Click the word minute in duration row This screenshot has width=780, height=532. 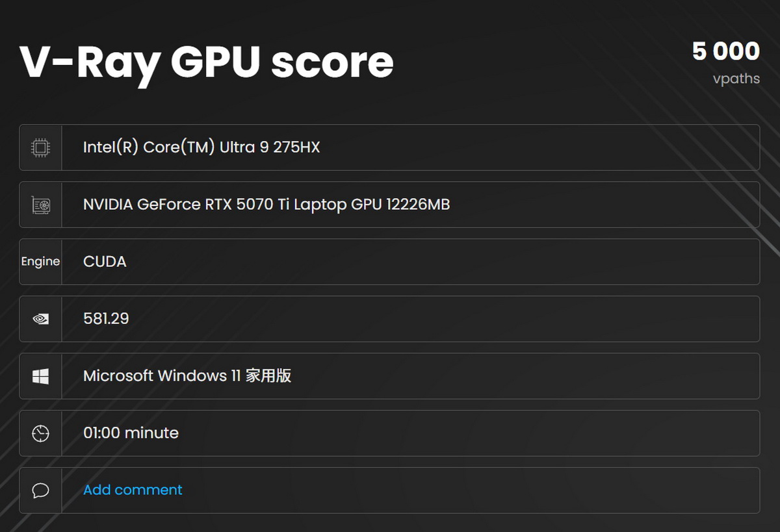pyautogui.click(x=151, y=433)
